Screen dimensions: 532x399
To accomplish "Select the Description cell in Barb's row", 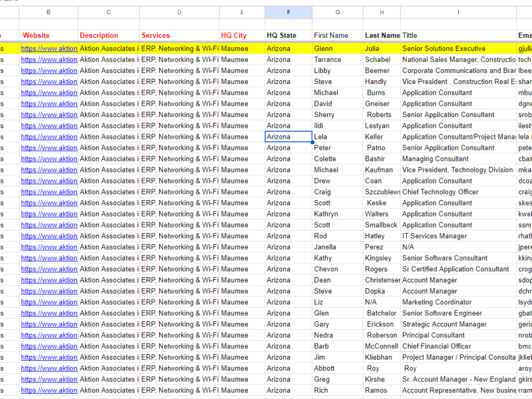I will pyautogui.click(x=109, y=346).
